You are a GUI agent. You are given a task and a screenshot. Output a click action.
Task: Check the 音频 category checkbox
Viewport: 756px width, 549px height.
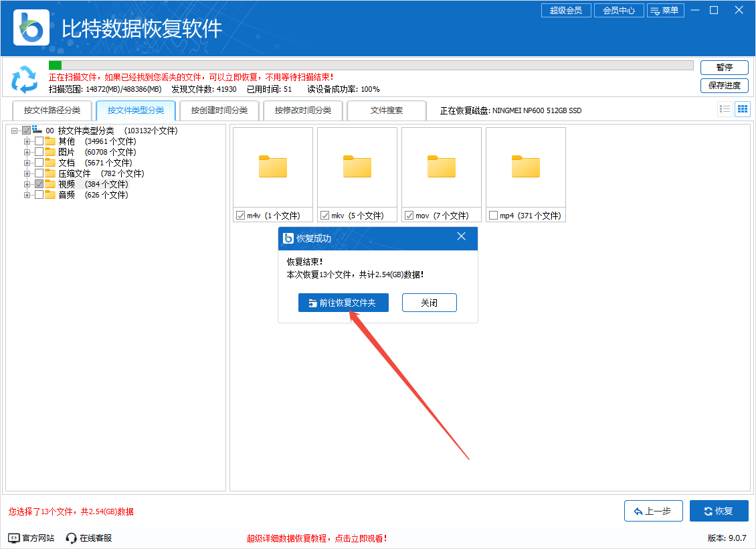(x=39, y=195)
